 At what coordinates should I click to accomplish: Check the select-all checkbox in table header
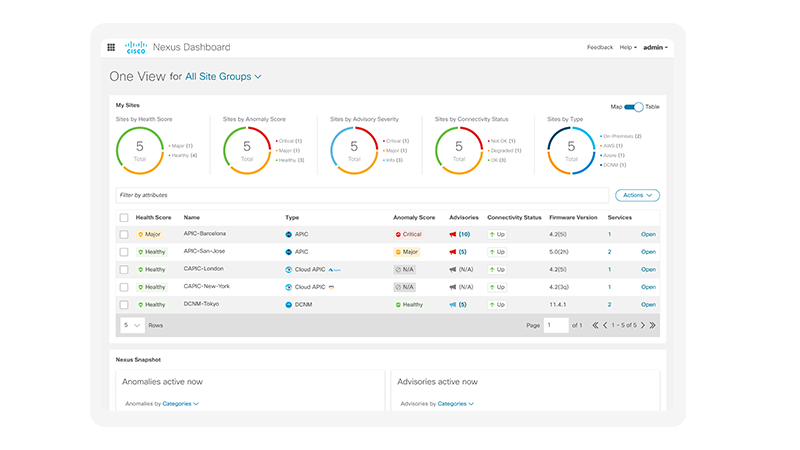click(124, 218)
